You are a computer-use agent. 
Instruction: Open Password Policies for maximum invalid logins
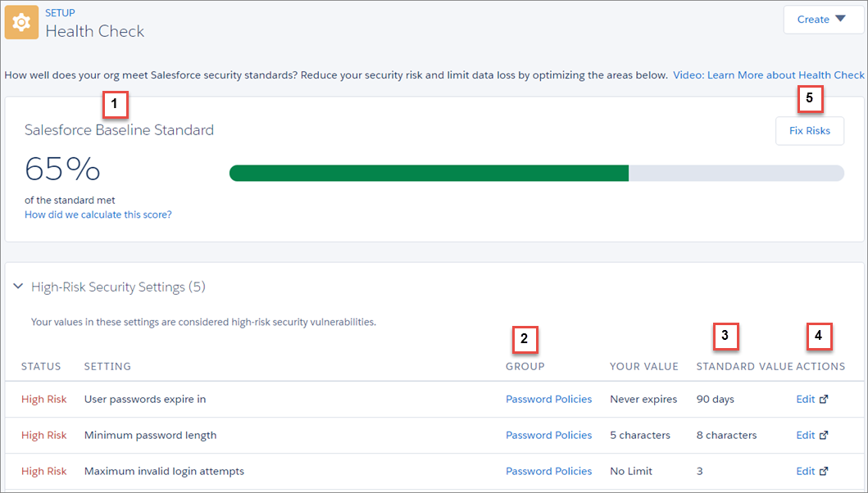548,471
